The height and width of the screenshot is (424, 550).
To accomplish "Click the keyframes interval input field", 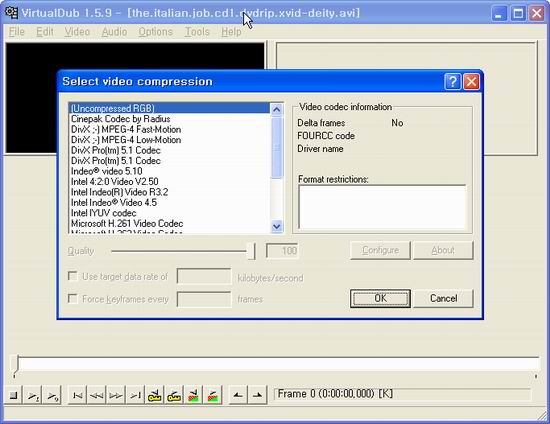I will tap(204, 299).
